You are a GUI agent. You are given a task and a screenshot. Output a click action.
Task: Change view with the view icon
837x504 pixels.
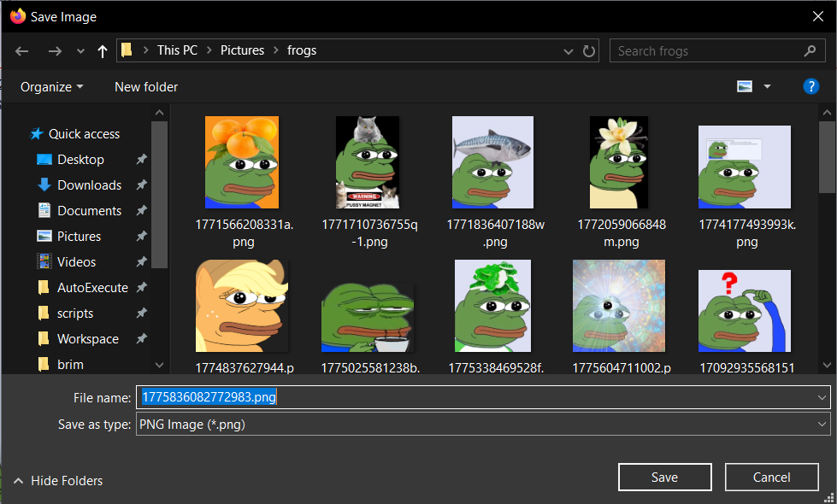pyautogui.click(x=744, y=86)
